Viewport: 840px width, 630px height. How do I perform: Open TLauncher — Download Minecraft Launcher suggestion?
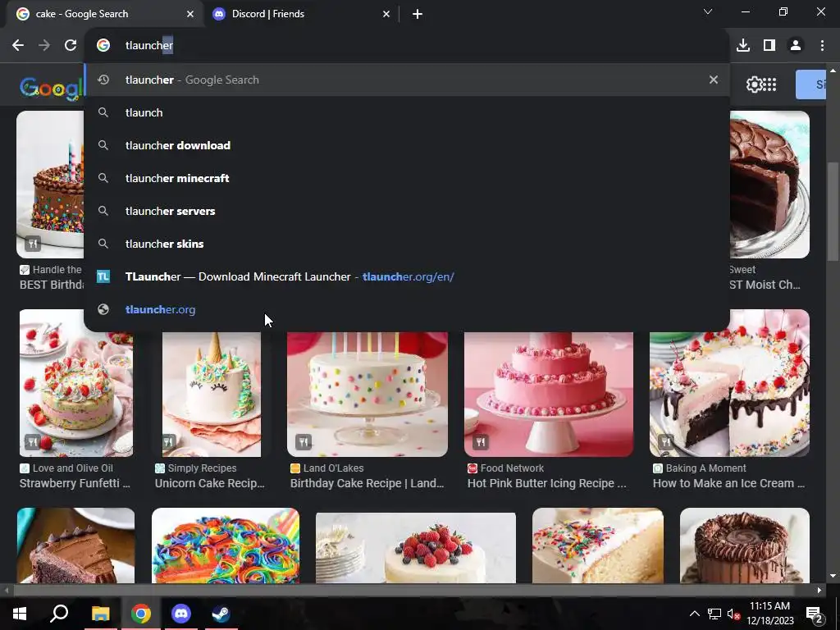(407, 276)
